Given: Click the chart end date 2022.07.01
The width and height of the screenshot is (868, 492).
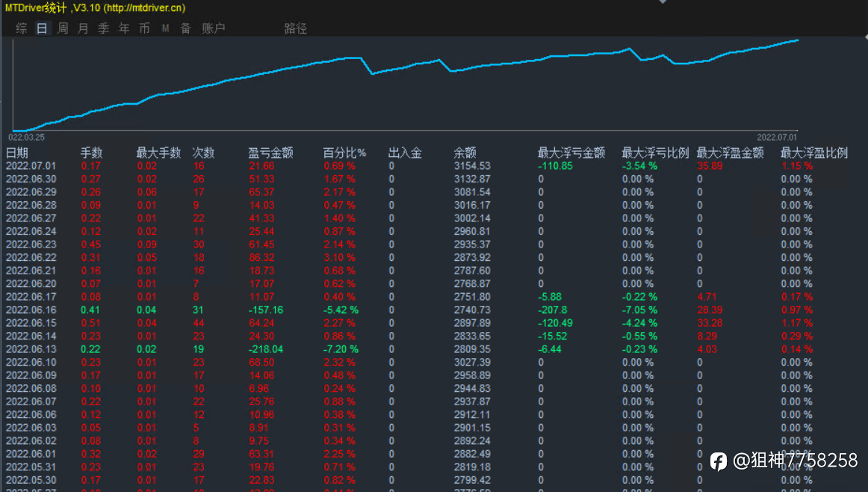Looking at the screenshot, I should pos(777,138).
